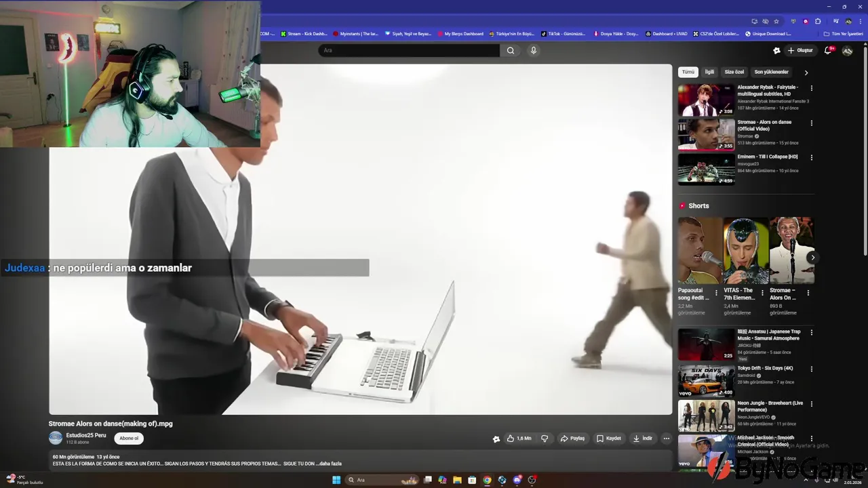This screenshot has width=868, height=488.
Task: Open weather widget on taskbar
Action: (24, 480)
